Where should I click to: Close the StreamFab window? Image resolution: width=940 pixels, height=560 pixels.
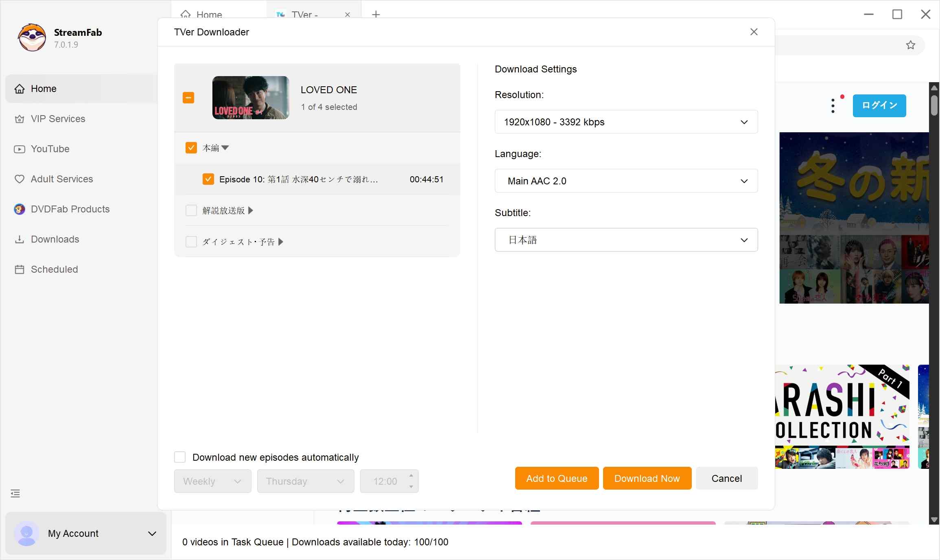(x=926, y=14)
